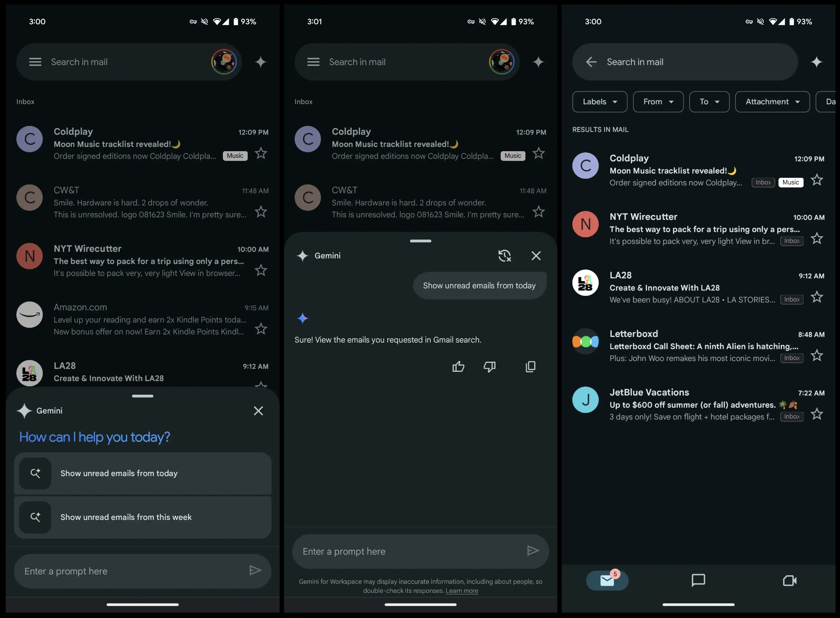Open hamburger menu in left phone screen
This screenshot has width=840, height=618.
click(x=35, y=62)
